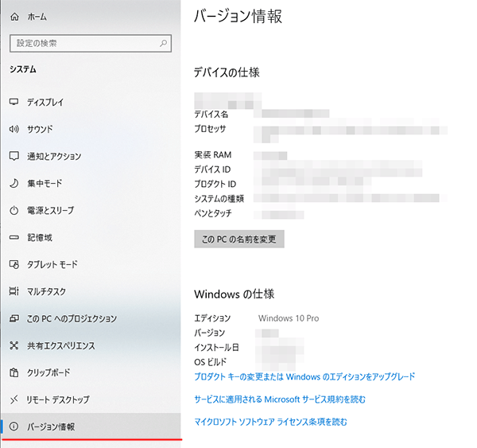Viewport: 477px width, 448px height.
Task: Click the Multitasking icon
Action: point(14,291)
